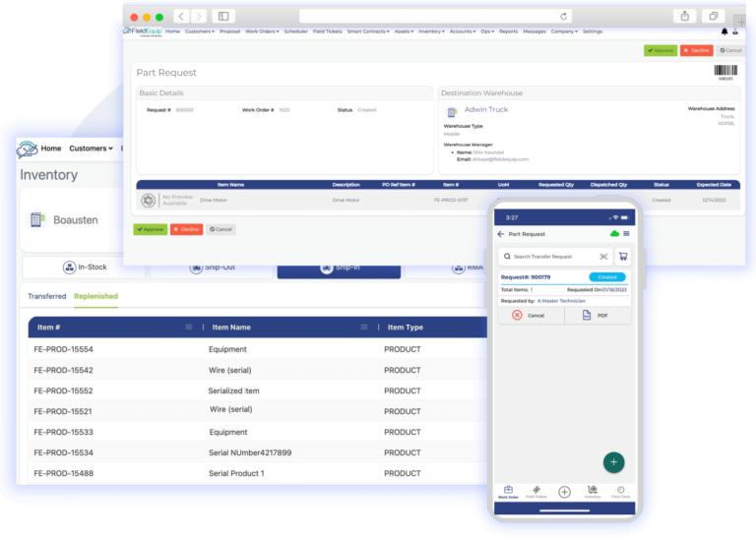Click the Drive Motor gear thumbnail

[x=149, y=200]
